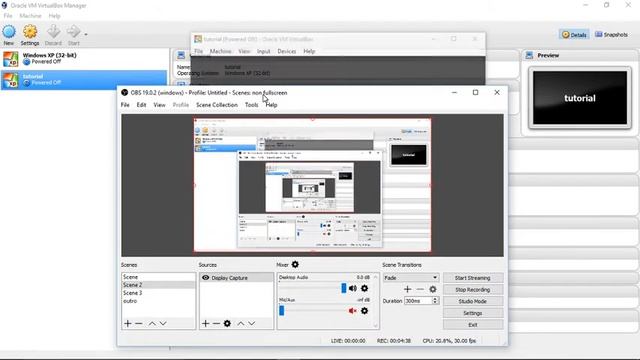The width and height of the screenshot is (640, 360).
Task: Open OBS Settings button
Action: click(x=473, y=313)
